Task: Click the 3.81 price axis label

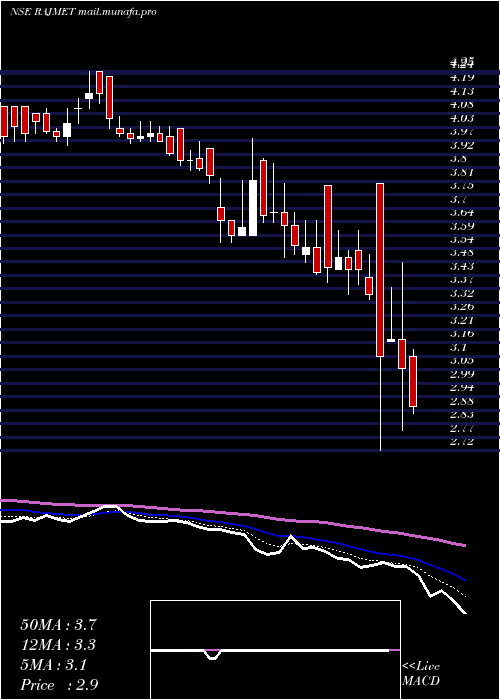Action: (x=462, y=172)
